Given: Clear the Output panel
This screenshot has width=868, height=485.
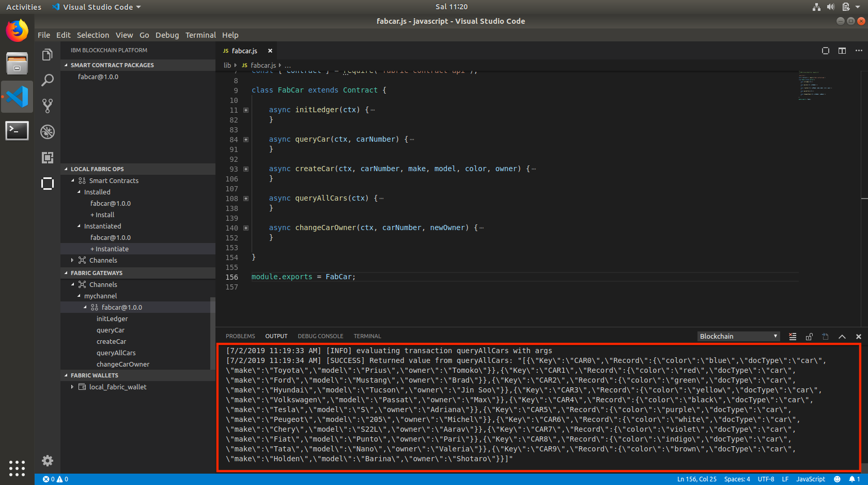Looking at the screenshot, I should tap(793, 337).
